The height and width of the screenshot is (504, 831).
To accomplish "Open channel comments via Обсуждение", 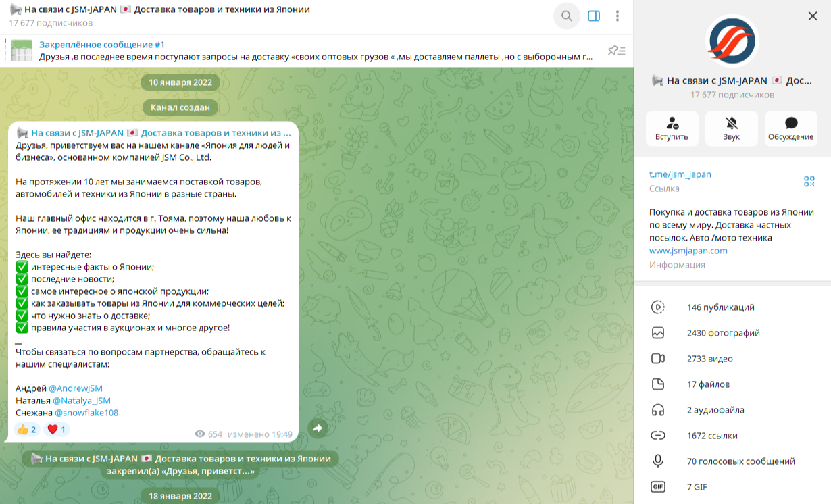I will [x=790, y=129].
